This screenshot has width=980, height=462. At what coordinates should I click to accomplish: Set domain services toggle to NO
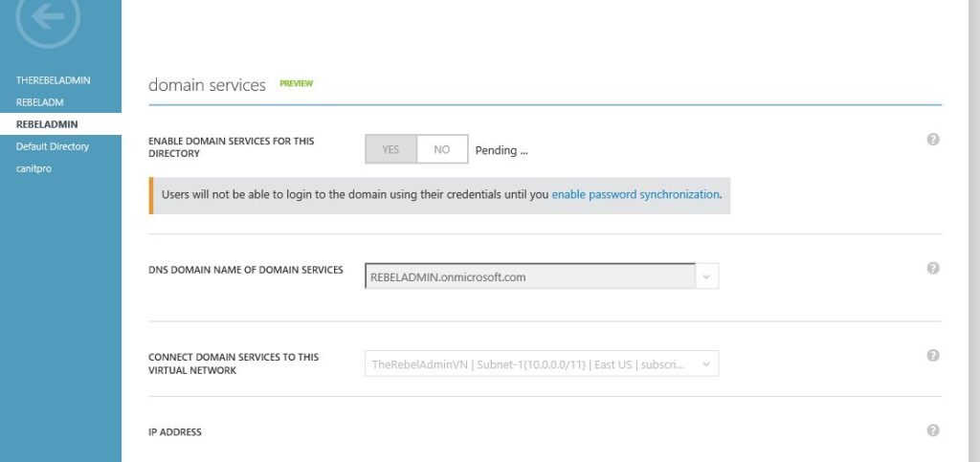[x=442, y=150]
